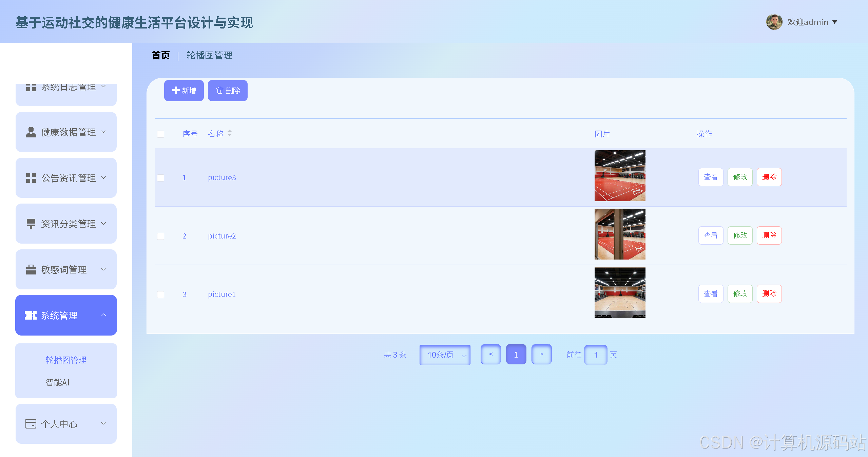Check the box for picture2 row
868x457 pixels.
click(x=161, y=236)
